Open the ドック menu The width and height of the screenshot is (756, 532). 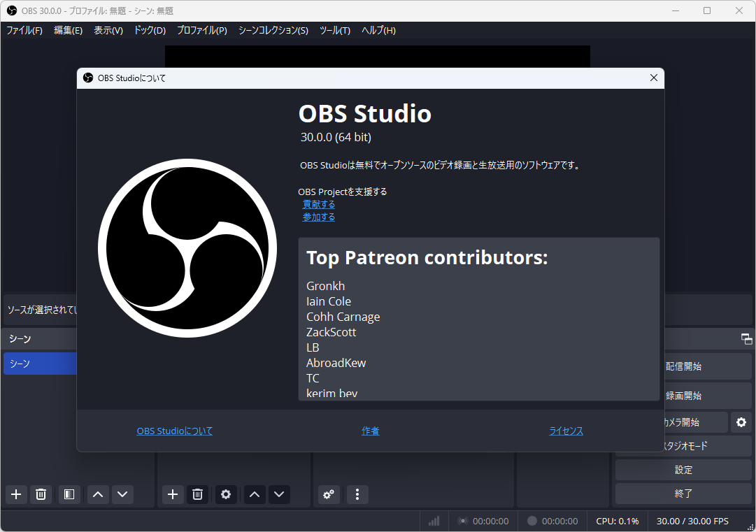(x=149, y=30)
